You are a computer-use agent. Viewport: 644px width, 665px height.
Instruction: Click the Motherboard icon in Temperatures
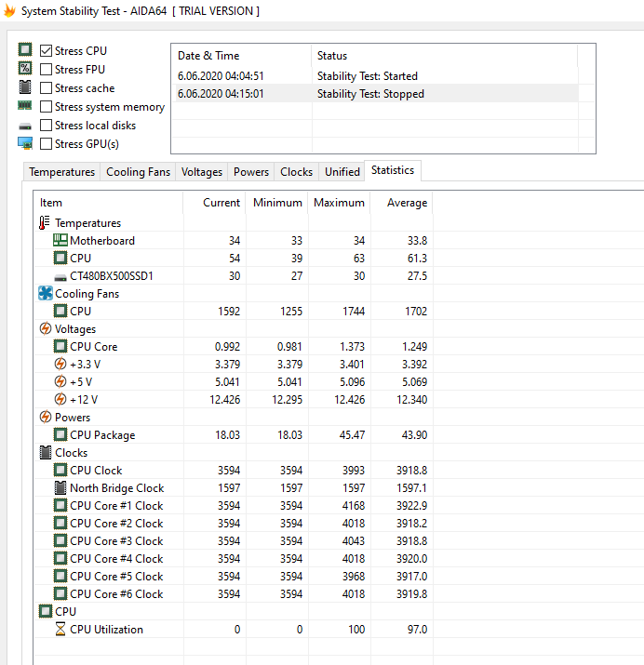click(60, 241)
